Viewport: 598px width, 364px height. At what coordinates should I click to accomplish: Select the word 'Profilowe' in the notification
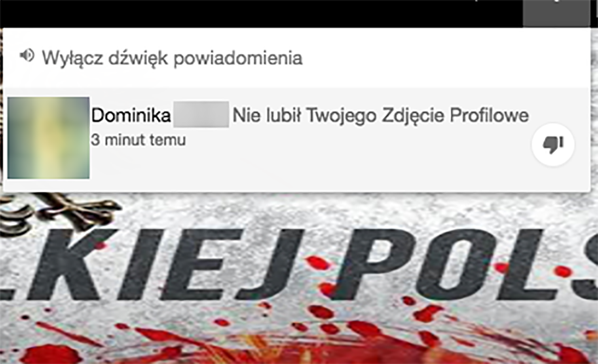click(489, 116)
